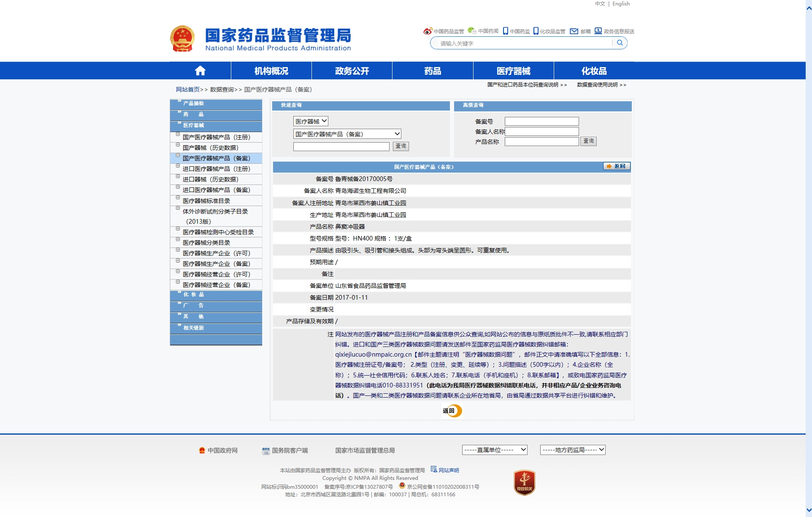Open the WeChat 中国药闻 icon link
Image resolution: width=812 pixels, height=517 pixels.
pyautogui.click(x=472, y=31)
